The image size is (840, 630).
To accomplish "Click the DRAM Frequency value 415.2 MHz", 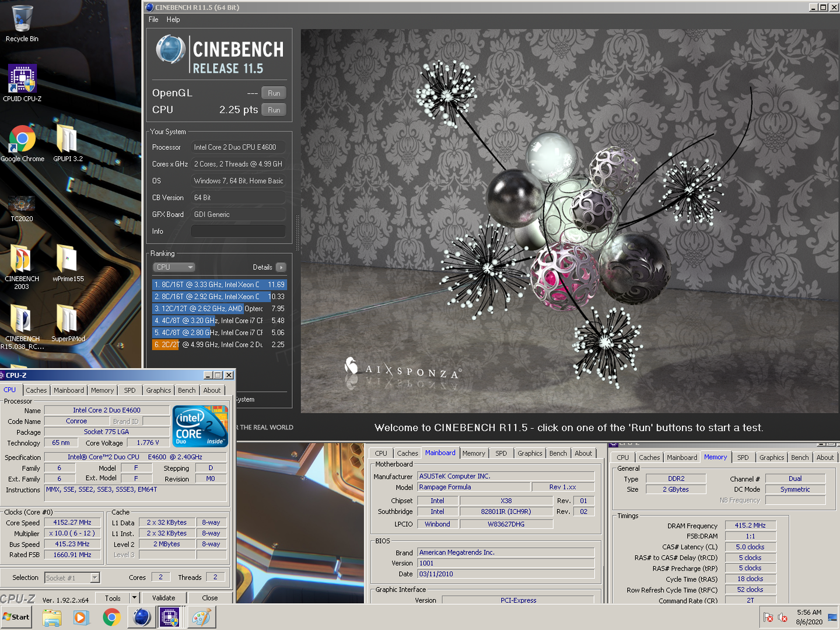I will (750, 526).
